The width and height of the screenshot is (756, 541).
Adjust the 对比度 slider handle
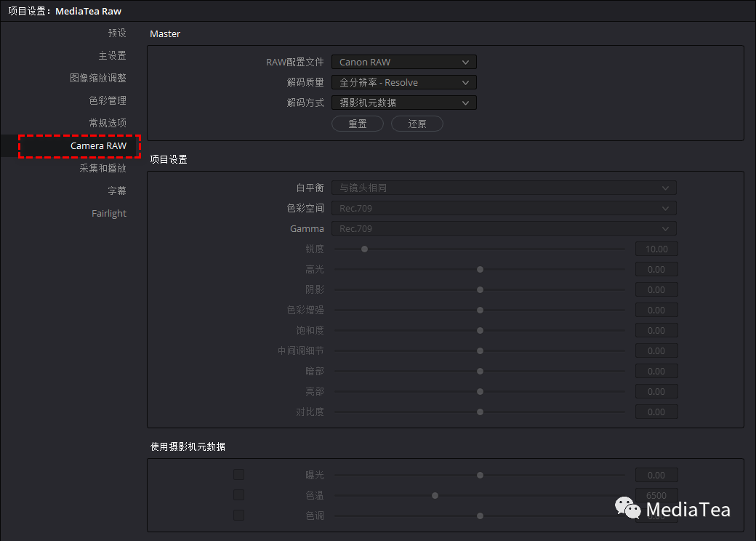[x=480, y=412]
